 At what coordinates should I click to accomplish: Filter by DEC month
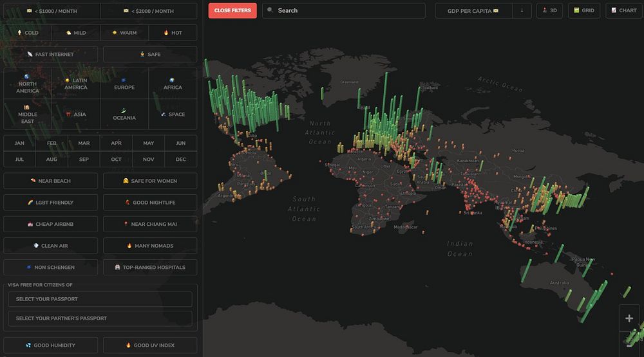click(181, 160)
